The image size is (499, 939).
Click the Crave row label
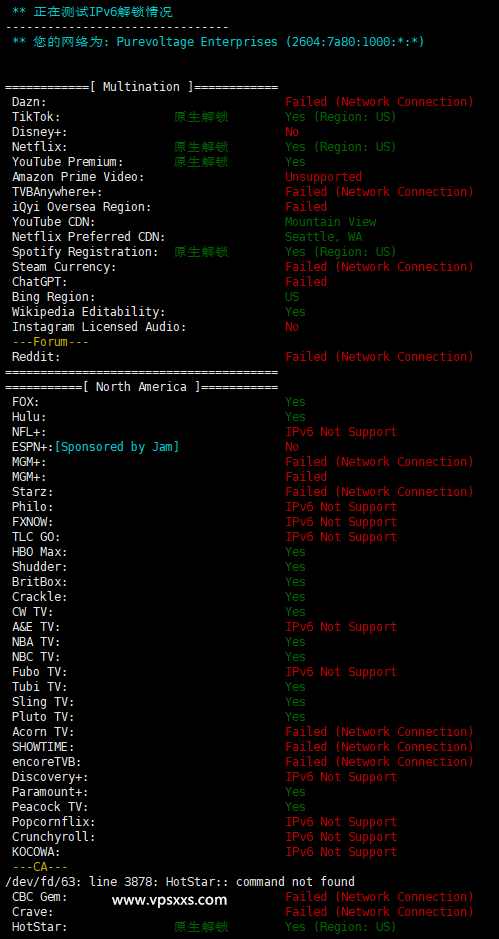click(x=33, y=911)
